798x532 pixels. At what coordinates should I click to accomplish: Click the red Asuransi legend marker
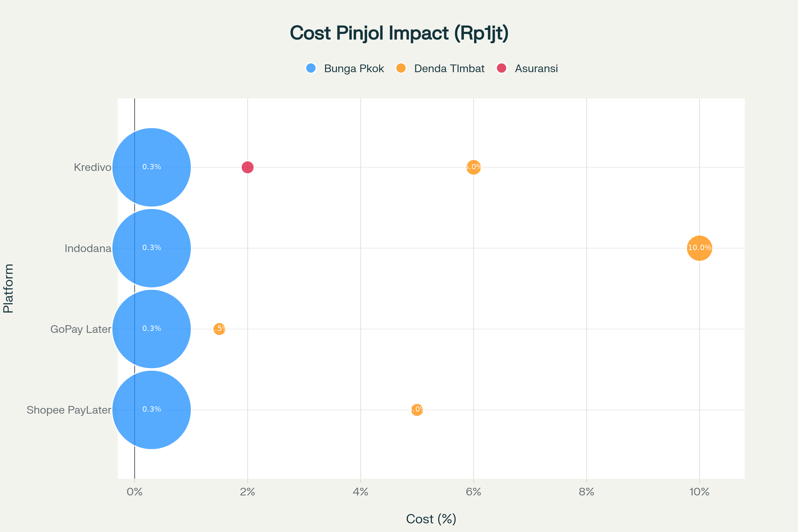(501, 68)
